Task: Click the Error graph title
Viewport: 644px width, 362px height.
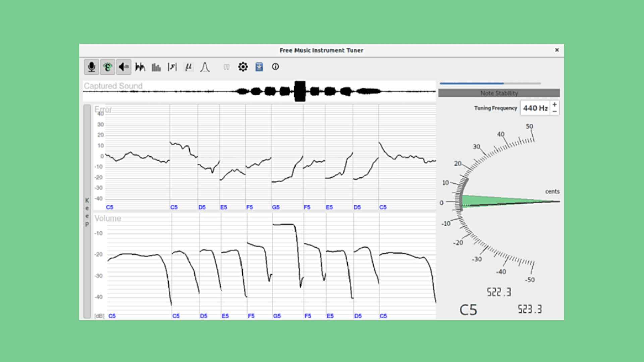Action: coord(103,109)
